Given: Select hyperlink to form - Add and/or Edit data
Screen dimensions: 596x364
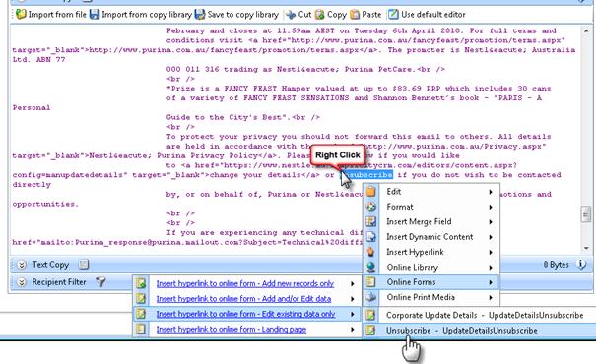Looking at the screenshot, I should pos(245,299).
